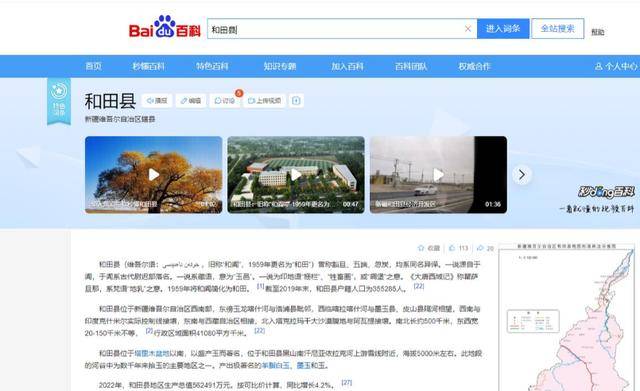
Task: Open reference [22] after 355285人
Action: [419, 287]
